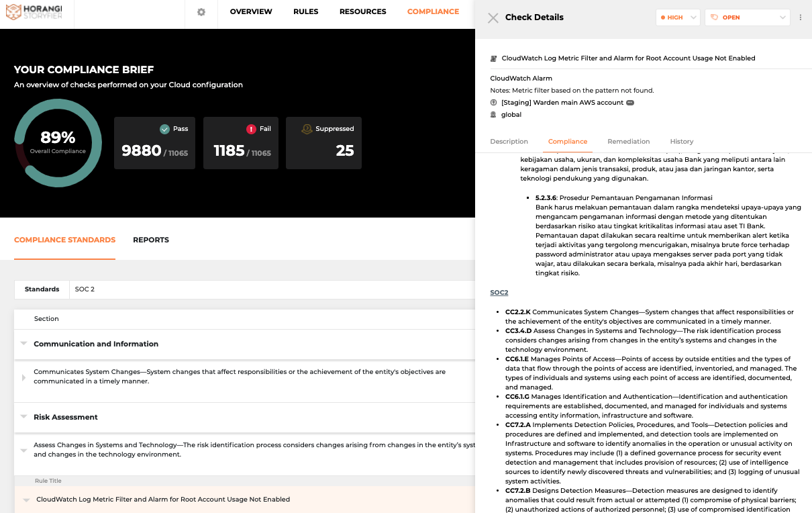This screenshot has width=812, height=513.
Task: Click the Notes metric filter not found line
Action: pos(572,91)
